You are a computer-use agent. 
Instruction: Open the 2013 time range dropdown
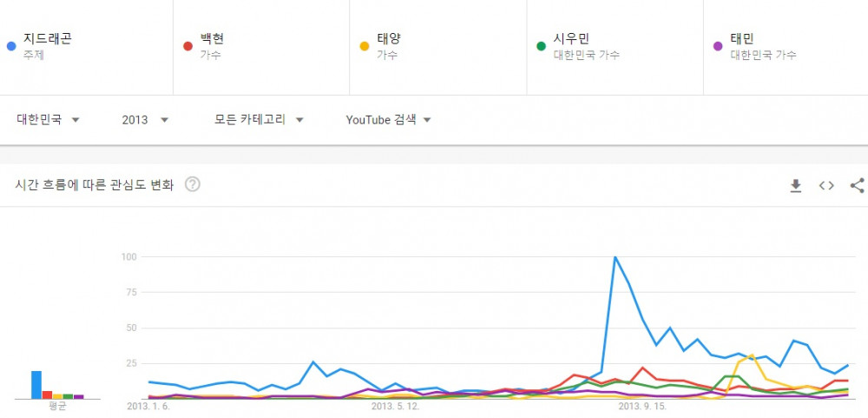(145, 120)
